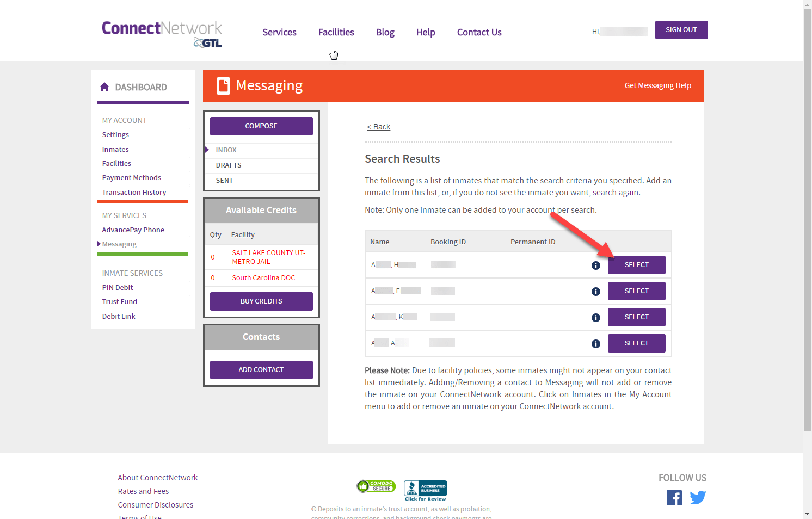Open the Twitter page icon
Image resolution: width=812 pixels, height=519 pixels.
click(698, 498)
